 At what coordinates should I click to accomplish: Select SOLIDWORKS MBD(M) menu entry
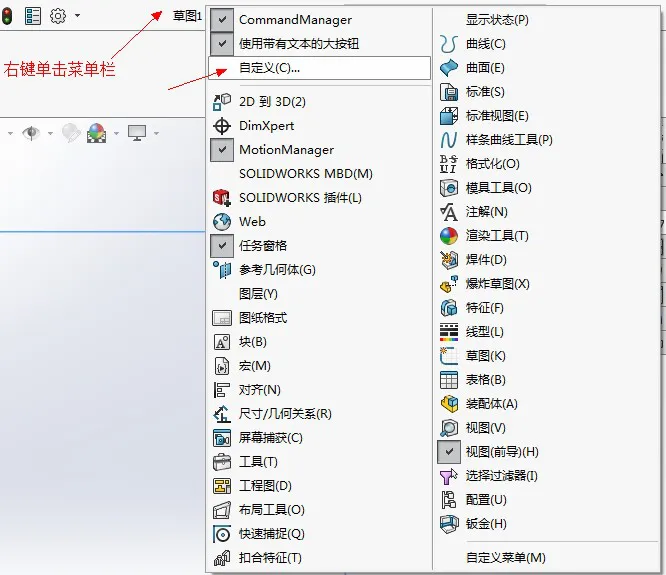pyautogui.click(x=305, y=174)
